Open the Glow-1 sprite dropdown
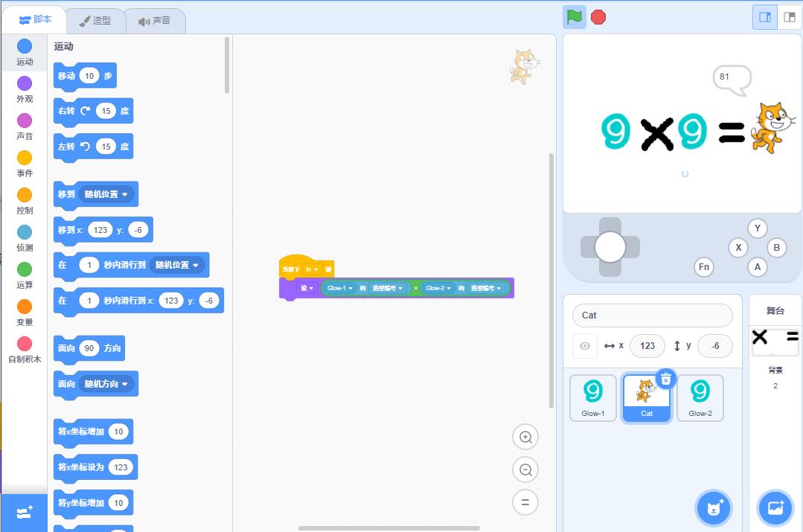Screen dimensions: 803x532 (340, 288)
